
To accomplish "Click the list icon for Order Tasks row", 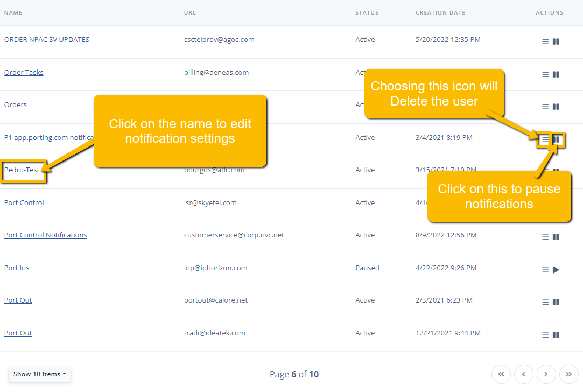I will tap(545, 74).
